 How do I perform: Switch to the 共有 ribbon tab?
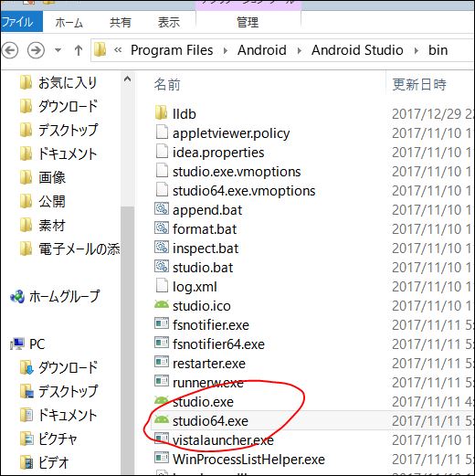[121, 23]
